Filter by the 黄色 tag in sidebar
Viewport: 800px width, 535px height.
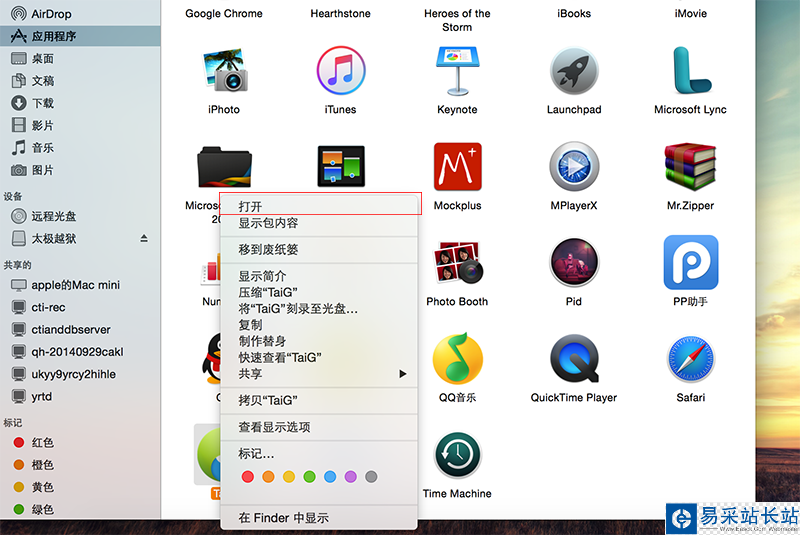(80, 487)
